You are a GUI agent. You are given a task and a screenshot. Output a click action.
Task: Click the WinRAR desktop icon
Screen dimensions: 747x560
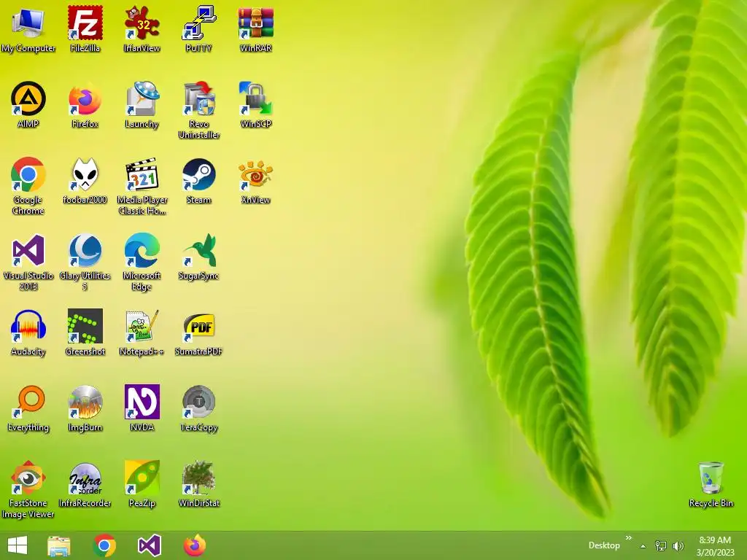256,28
